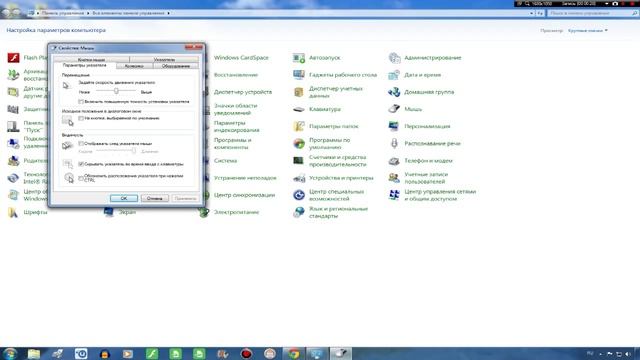Open the Распознавание речи microphone icon
Image resolution: width=640 pixels, height=360 pixels.
(x=394, y=143)
